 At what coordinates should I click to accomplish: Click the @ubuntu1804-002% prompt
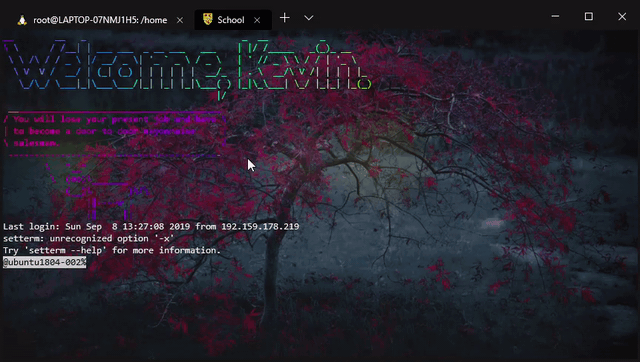tap(44, 262)
